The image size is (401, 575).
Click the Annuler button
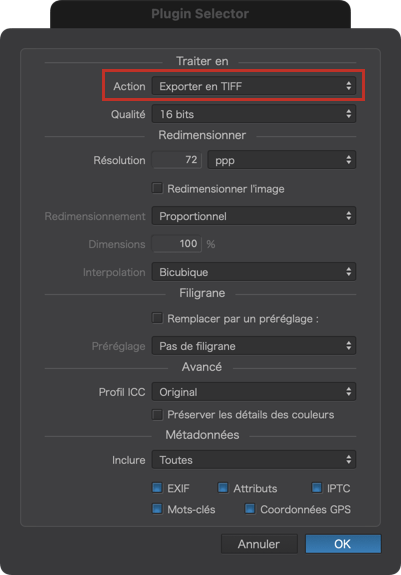coord(259,544)
